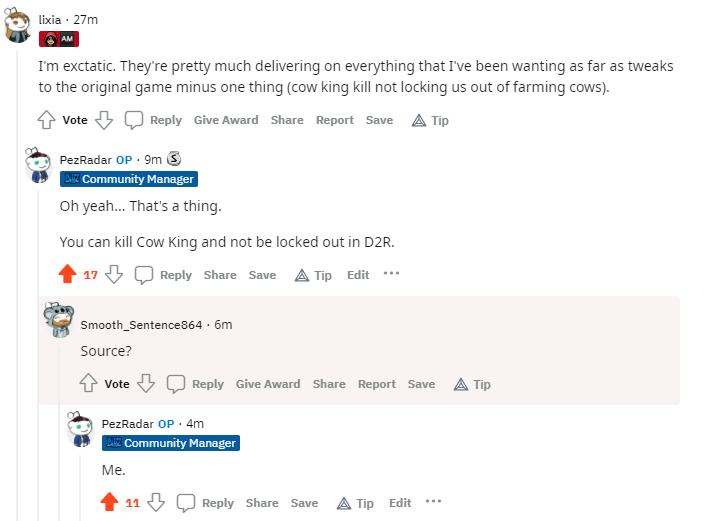
Task: Collapse thread line beside lixia's comment
Action: 17,286
